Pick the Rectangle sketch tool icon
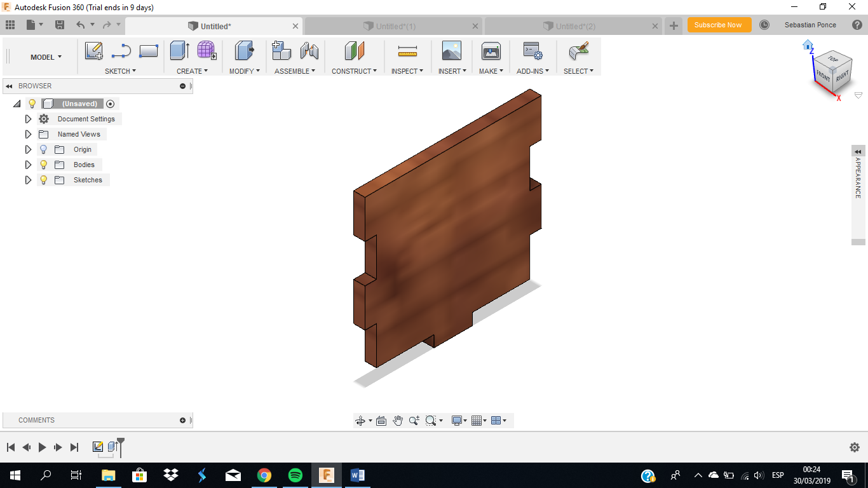 (148, 51)
